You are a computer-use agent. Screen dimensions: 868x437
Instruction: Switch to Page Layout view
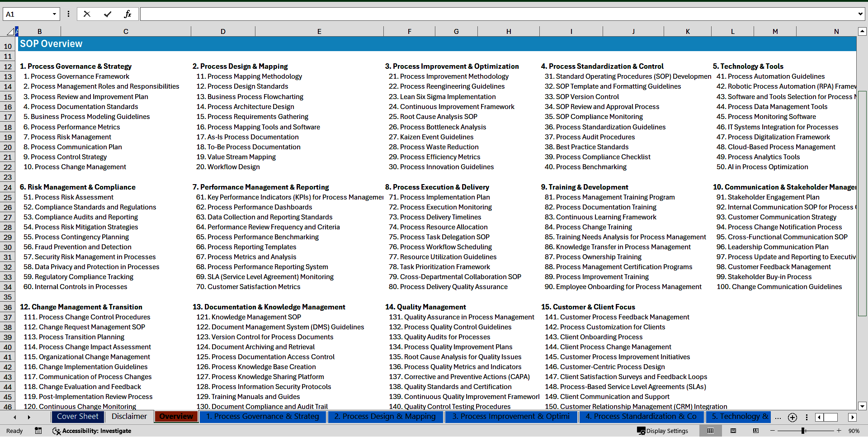[733, 431]
